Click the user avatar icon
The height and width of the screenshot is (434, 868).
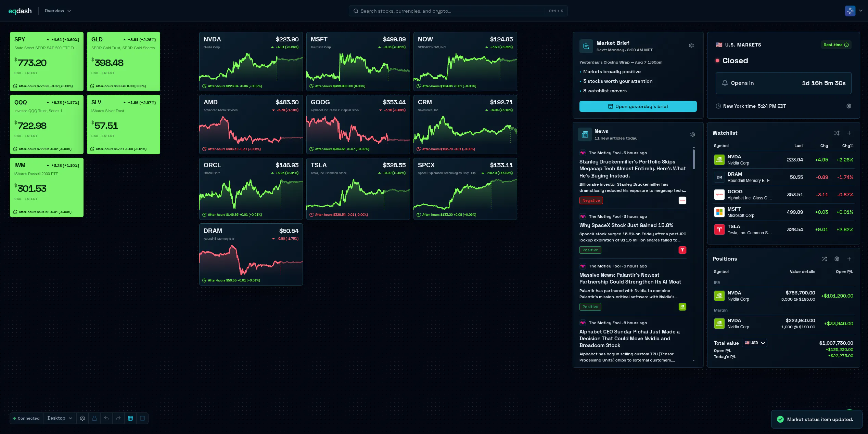click(x=850, y=11)
